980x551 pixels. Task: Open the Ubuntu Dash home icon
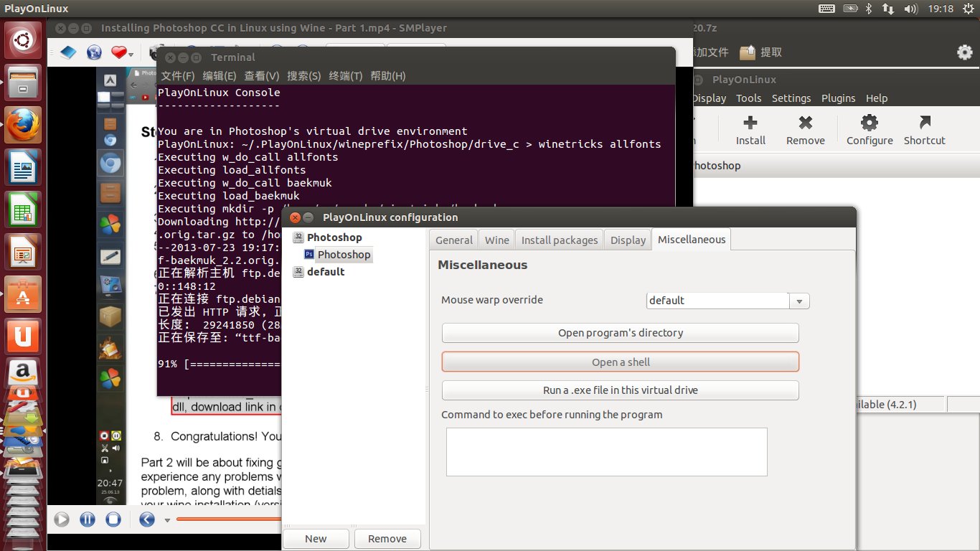(x=23, y=42)
